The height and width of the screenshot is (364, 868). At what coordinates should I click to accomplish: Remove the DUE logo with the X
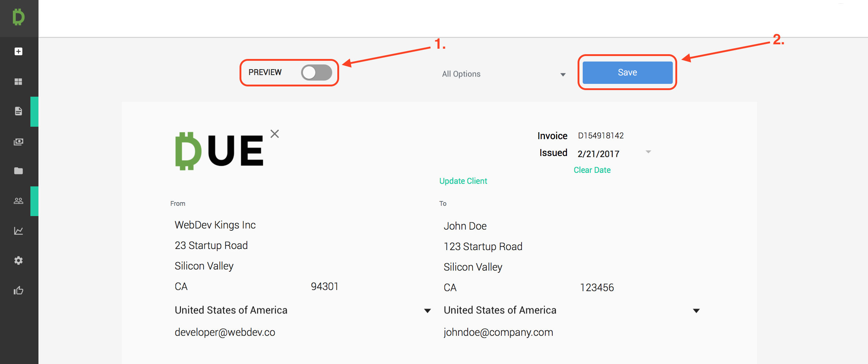tap(275, 134)
